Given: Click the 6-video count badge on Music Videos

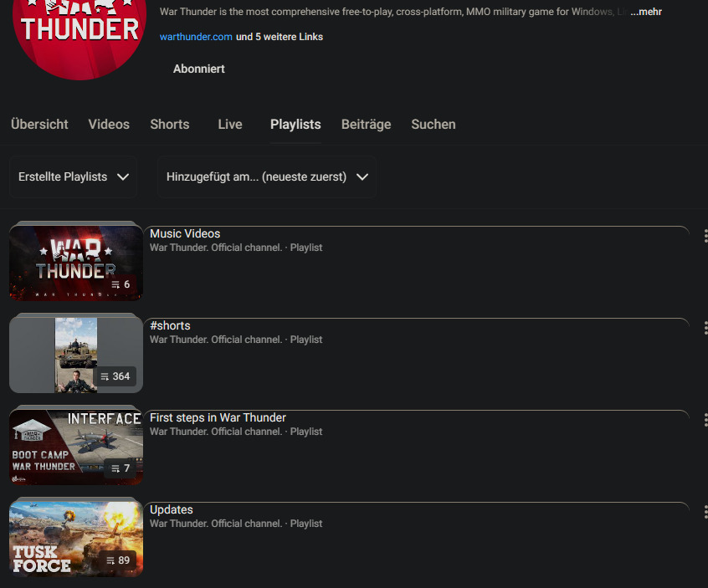Looking at the screenshot, I should (x=121, y=284).
